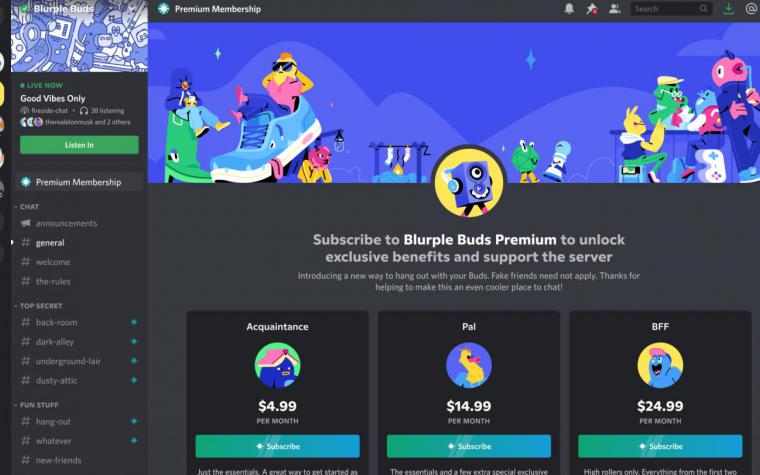The image size is (760, 475).
Task: Click the Acquaintance tier avatar
Action: [277, 365]
